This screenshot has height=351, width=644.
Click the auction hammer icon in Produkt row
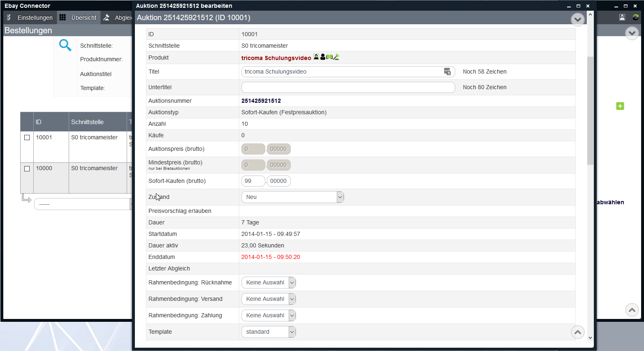tap(336, 57)
